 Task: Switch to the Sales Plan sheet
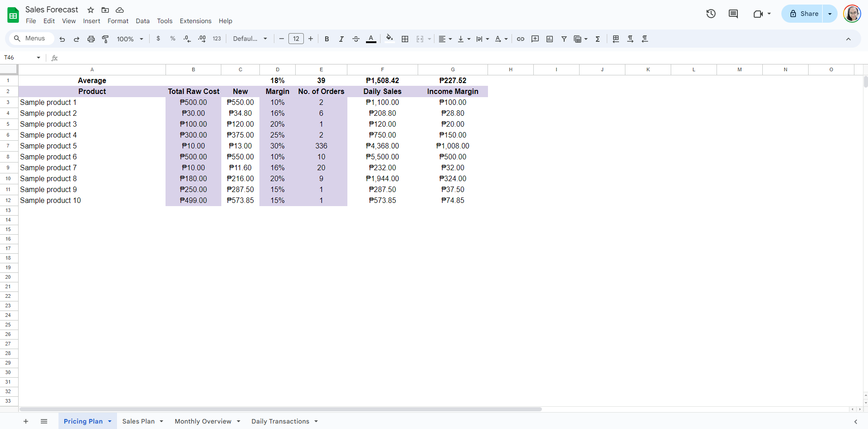point(138,421)
